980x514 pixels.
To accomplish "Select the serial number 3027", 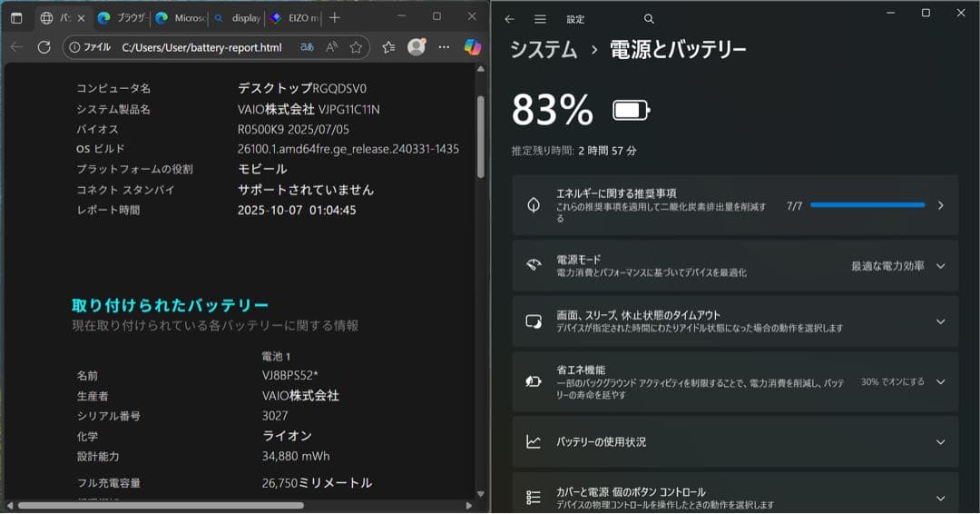I will tap(275, 416).
